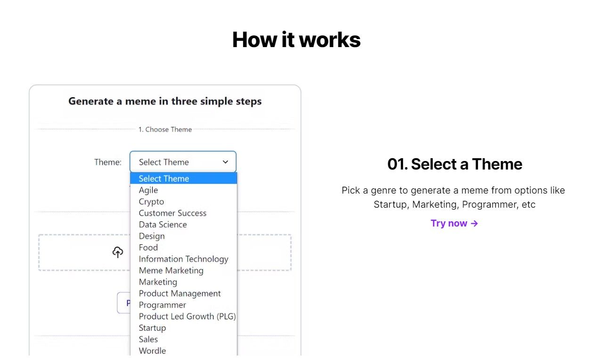The height and width of the screenshot is (364, 591).
Task: Pick the Crypto theme option
Action: click(184, 202)
